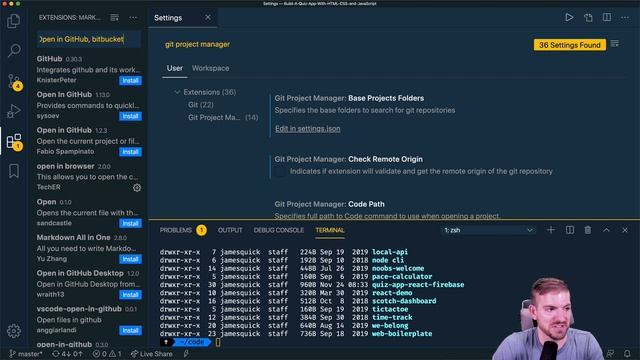Open the Explorer view in activity bar
640x360 pixels.
[x=13, y=21]
